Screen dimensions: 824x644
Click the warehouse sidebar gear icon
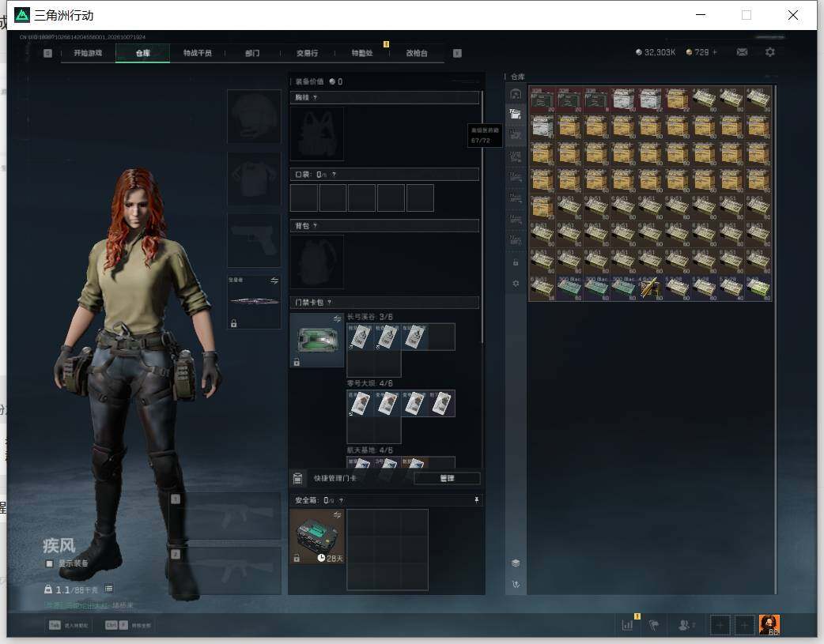point(516,284)
